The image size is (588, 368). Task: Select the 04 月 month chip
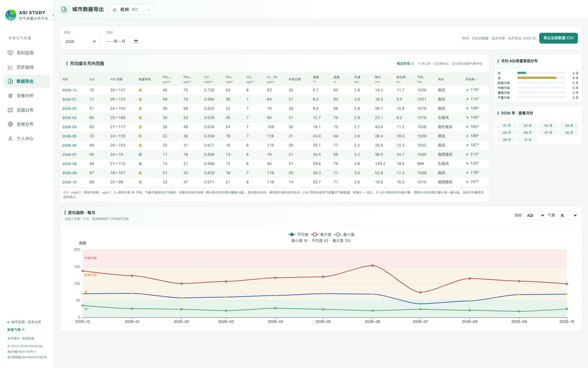point(569,125)
